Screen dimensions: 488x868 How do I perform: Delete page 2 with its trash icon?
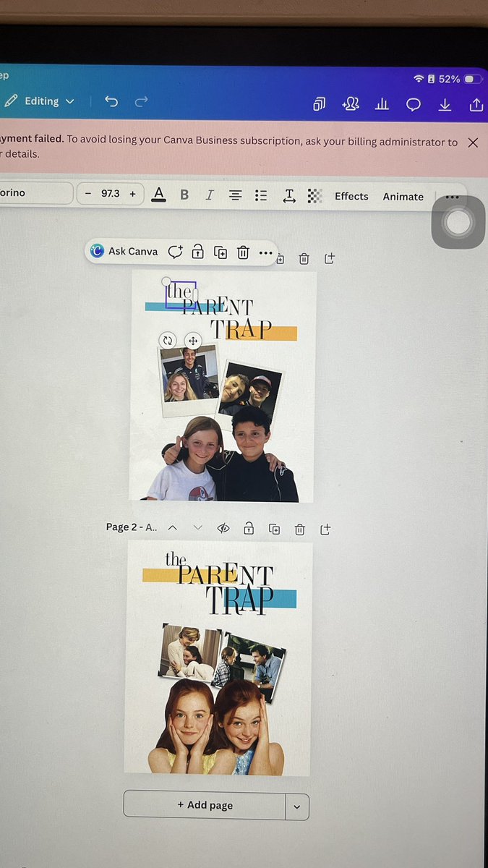coord(299,529)
